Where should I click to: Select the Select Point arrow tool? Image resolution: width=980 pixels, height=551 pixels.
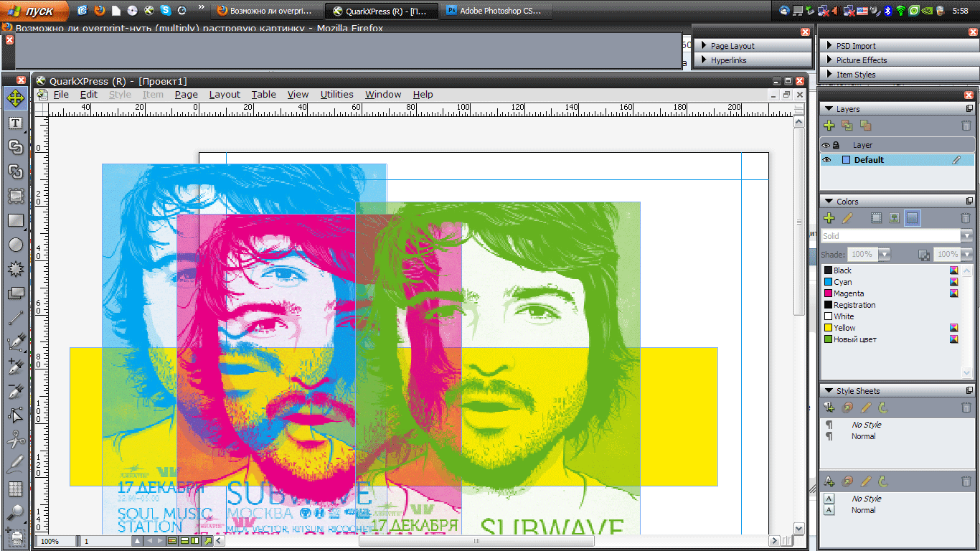coord(15,415)
